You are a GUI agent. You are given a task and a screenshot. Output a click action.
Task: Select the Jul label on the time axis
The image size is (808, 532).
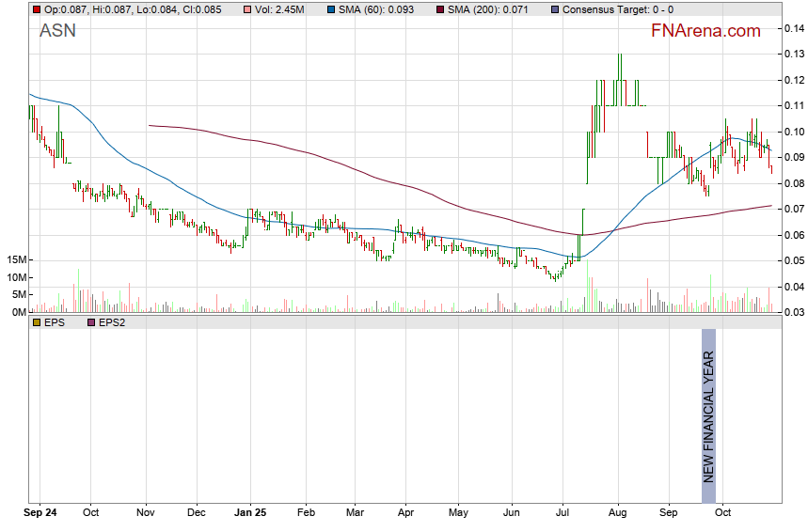pos(563,513)
